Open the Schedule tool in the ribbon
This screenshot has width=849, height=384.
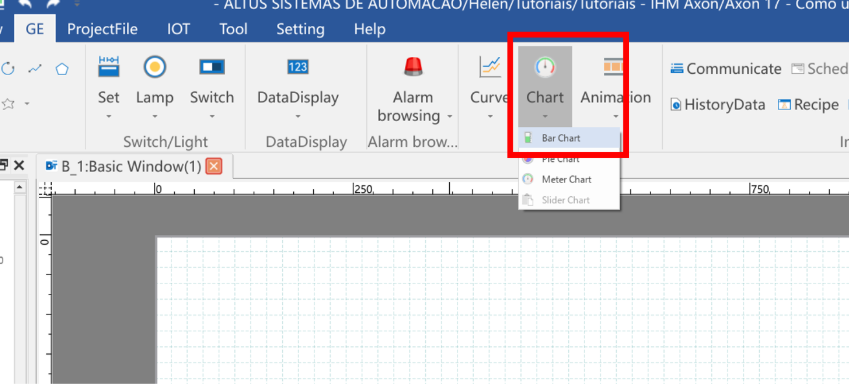[x=820, y=69]
